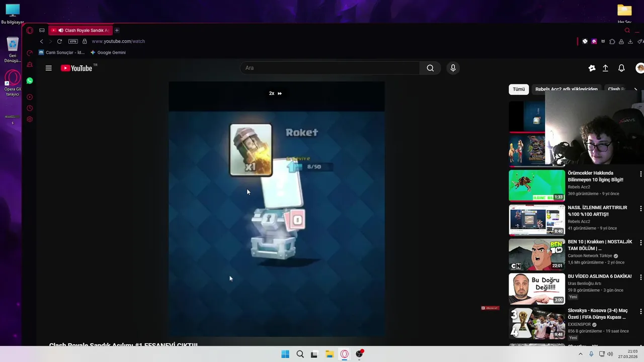This screenshot has width=644, height=362.
Task: Open options menu for Slovakya - Kosova video
Action: pyautogui.click(x=640, y=312)
